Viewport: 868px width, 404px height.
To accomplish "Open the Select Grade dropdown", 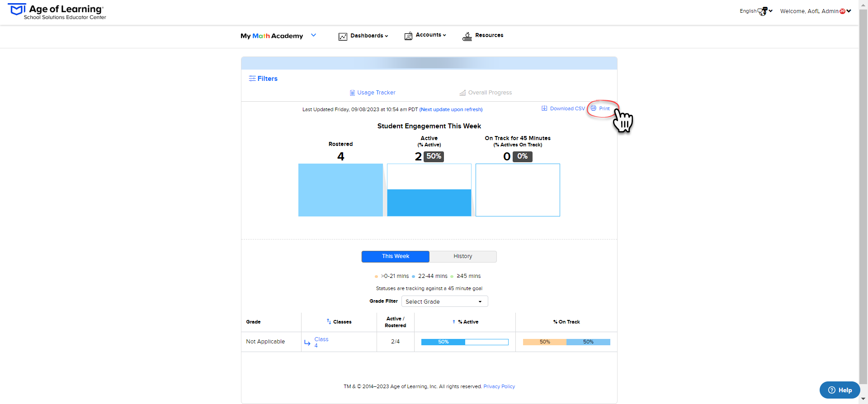I will tap(444, 301).
